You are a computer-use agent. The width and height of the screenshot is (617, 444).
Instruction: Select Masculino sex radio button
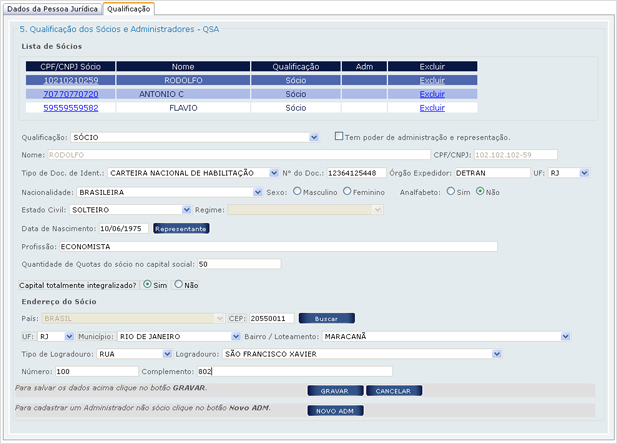coord(297,191)
